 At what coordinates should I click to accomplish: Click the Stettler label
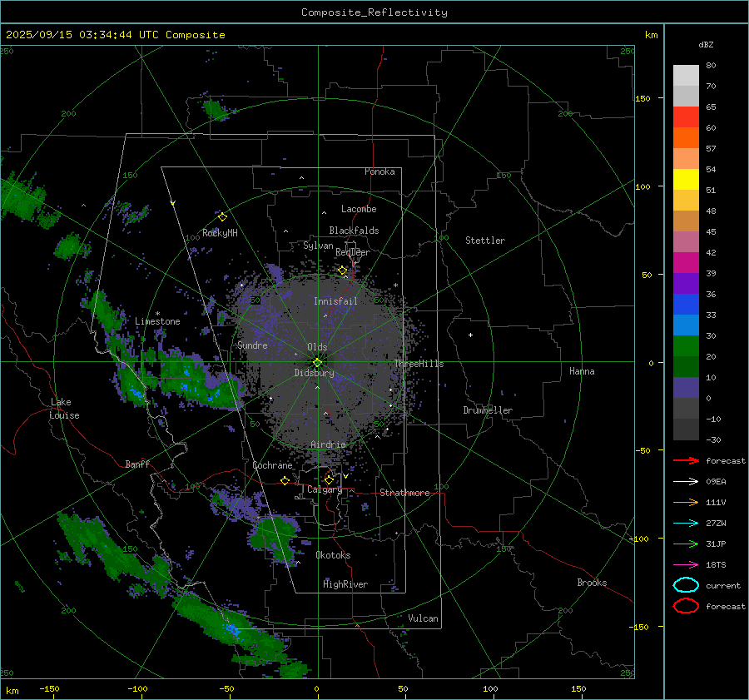click(x=485, y=241)
